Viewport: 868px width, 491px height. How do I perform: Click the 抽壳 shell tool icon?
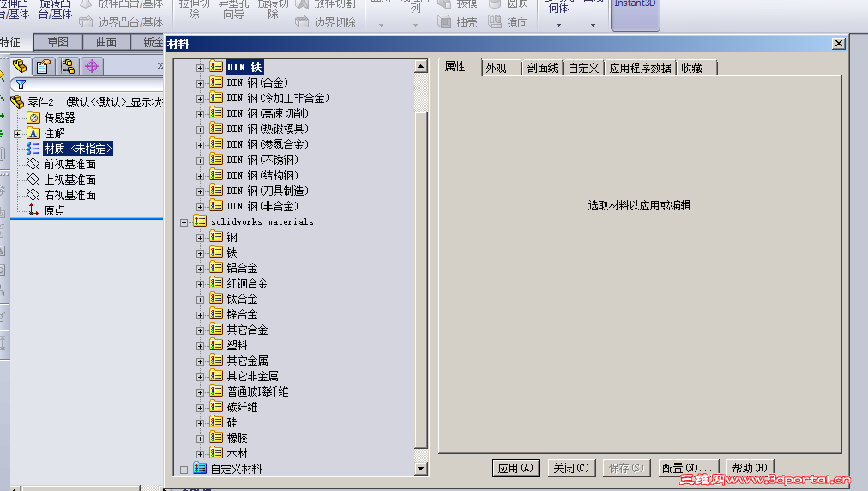tap(444, 21)
